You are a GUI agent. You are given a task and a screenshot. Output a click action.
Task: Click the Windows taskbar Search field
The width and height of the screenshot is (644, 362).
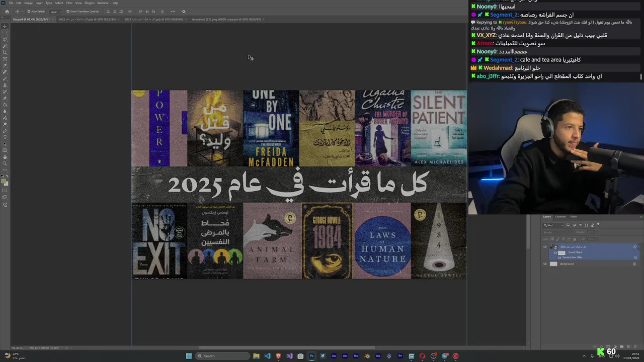[x=223, y=356]
